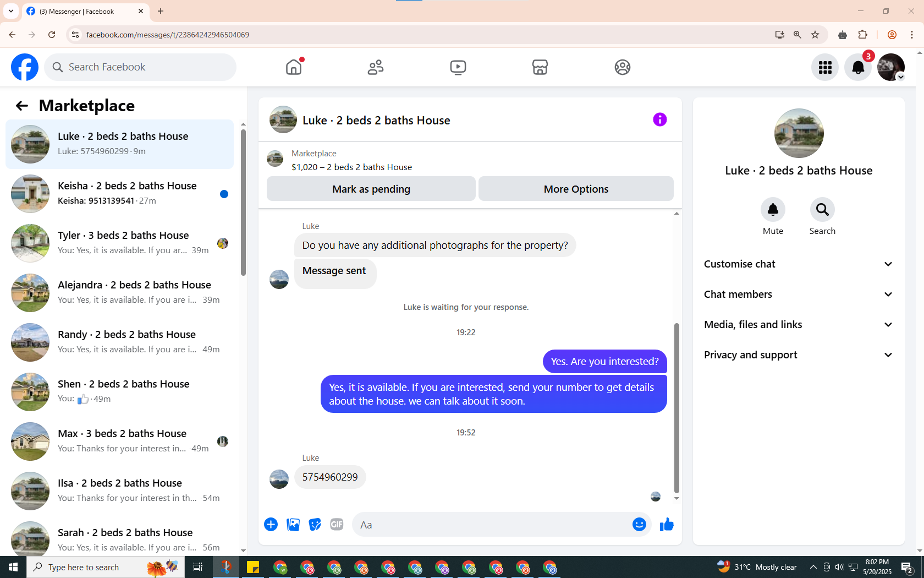
Task: Expand Privacy and support section
Action: coord(799,355)
